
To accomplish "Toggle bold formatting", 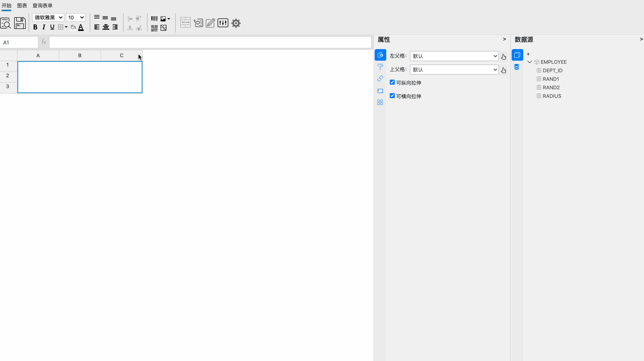I will (x=35, y=27).
